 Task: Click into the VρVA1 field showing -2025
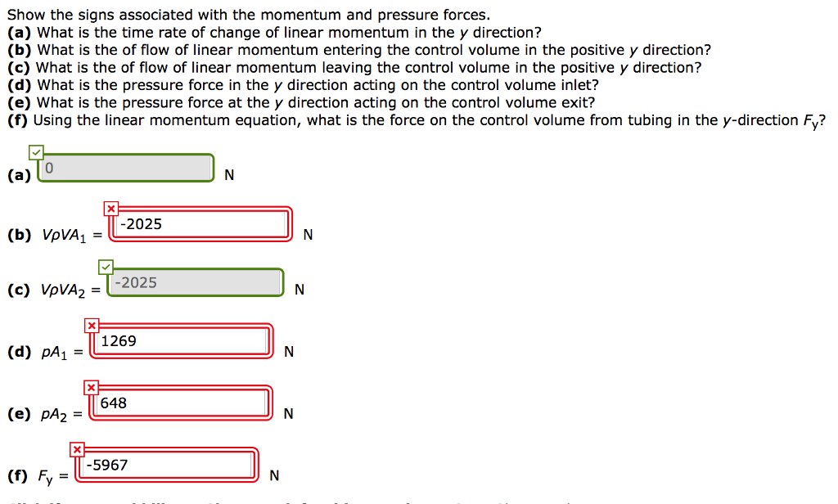click(200, 224)
